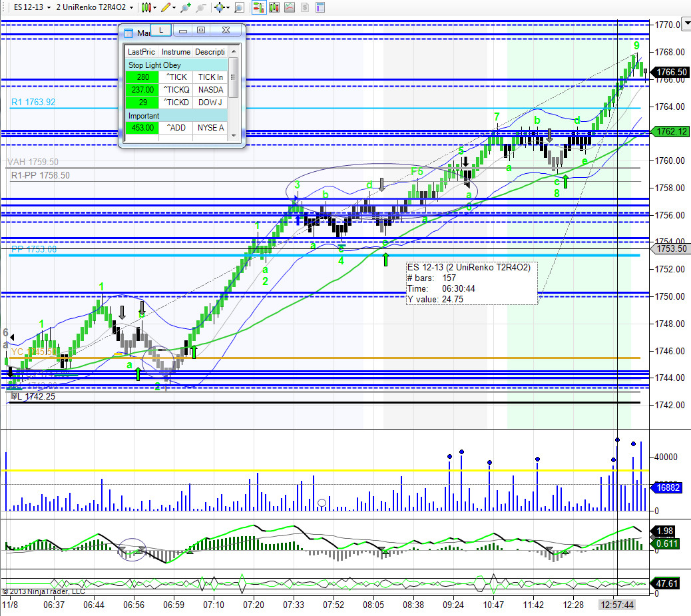Click the Description column header
The image size is (691, 616).
pos(210,51)
